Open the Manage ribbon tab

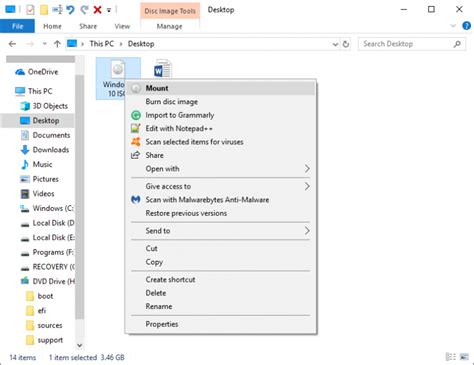click(x=170, y=26)
